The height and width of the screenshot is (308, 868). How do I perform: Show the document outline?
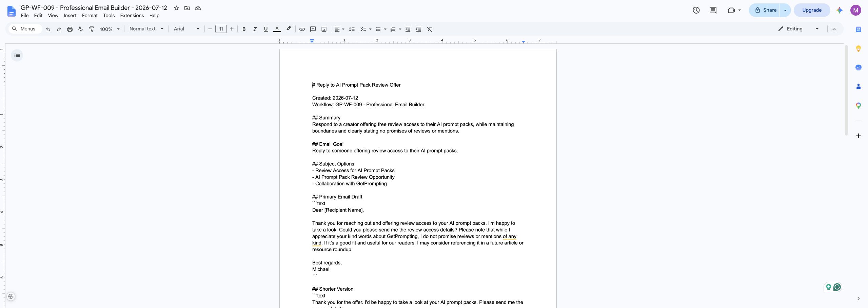pos(17,55)
